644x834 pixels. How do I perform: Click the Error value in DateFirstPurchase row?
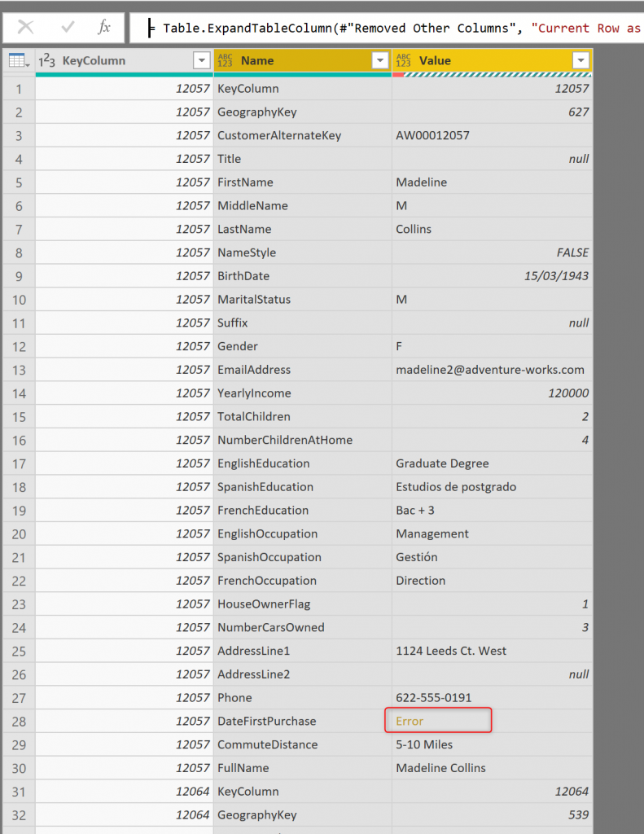[x=410, y=721]
